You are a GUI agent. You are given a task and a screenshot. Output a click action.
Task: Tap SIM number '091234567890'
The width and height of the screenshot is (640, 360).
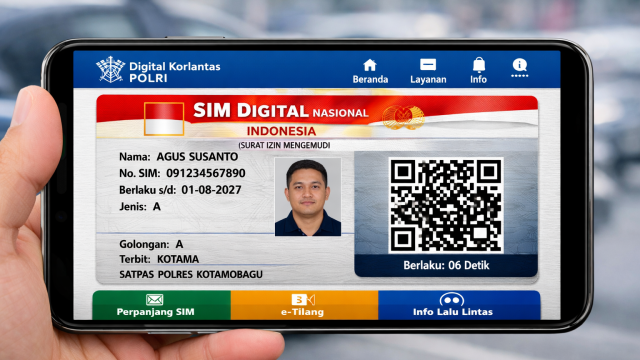206,173
